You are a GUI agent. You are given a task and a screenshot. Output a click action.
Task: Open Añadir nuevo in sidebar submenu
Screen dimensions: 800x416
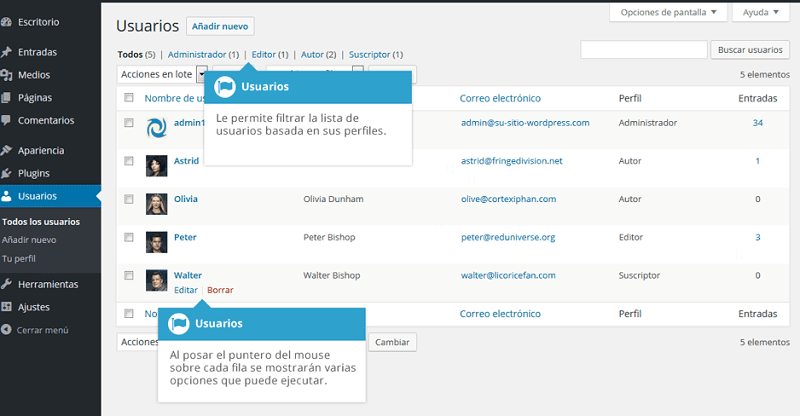(x=29, y=240)
